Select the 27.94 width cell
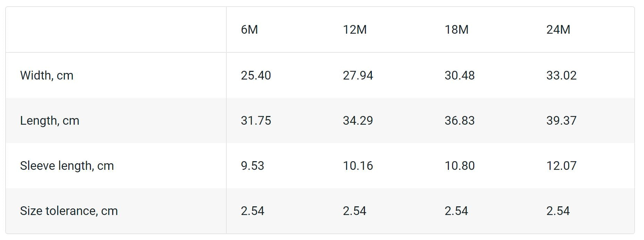This screenshot has height=240, width=644. click(x=358, y=76)
